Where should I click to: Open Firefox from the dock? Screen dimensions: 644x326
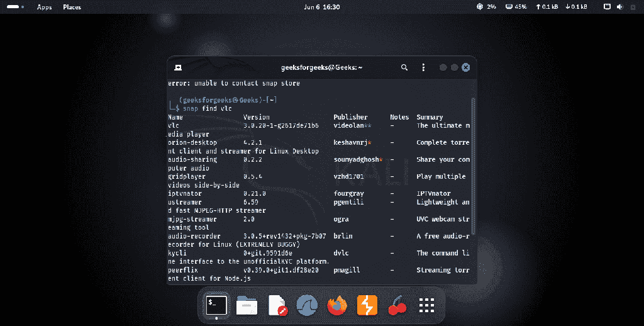click(337, 305)
